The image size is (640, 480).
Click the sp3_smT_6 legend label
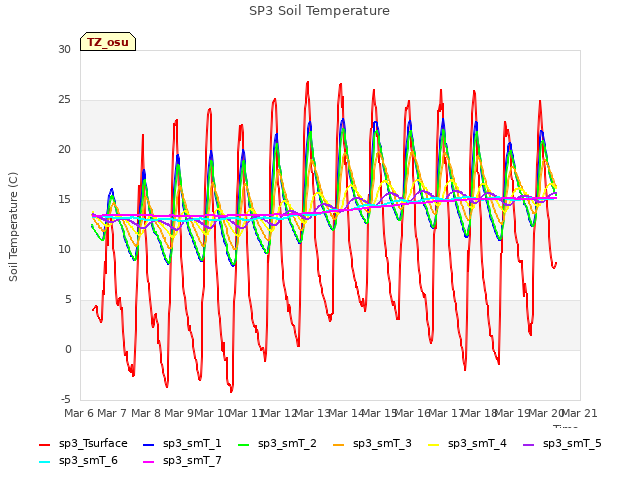pyautogui.click(x=88, y=461)
